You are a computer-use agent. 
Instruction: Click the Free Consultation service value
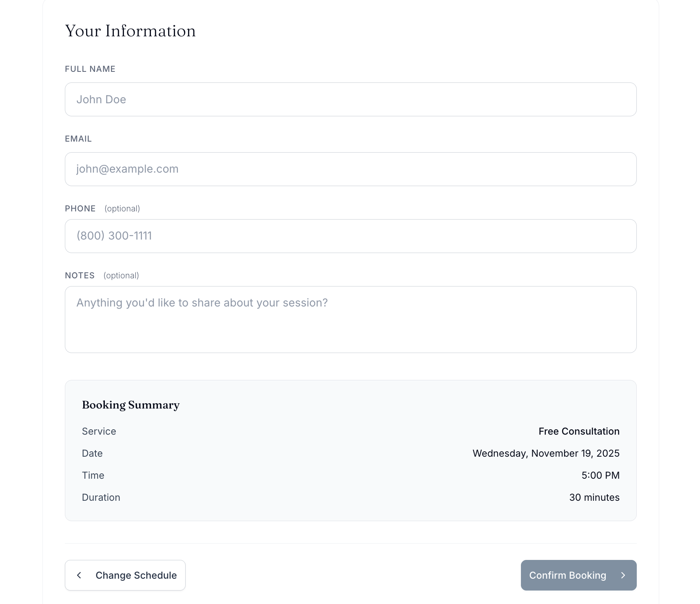[579, 431]
